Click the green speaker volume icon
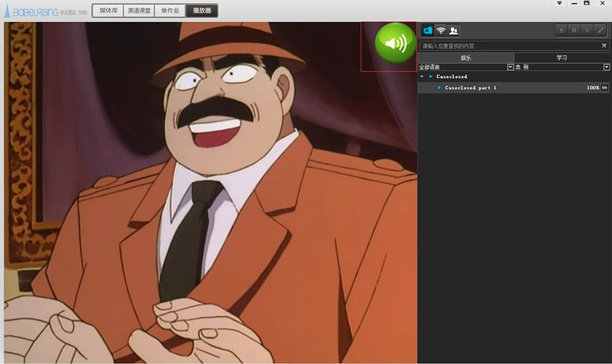612x364 pixels. tap(395, 43)
